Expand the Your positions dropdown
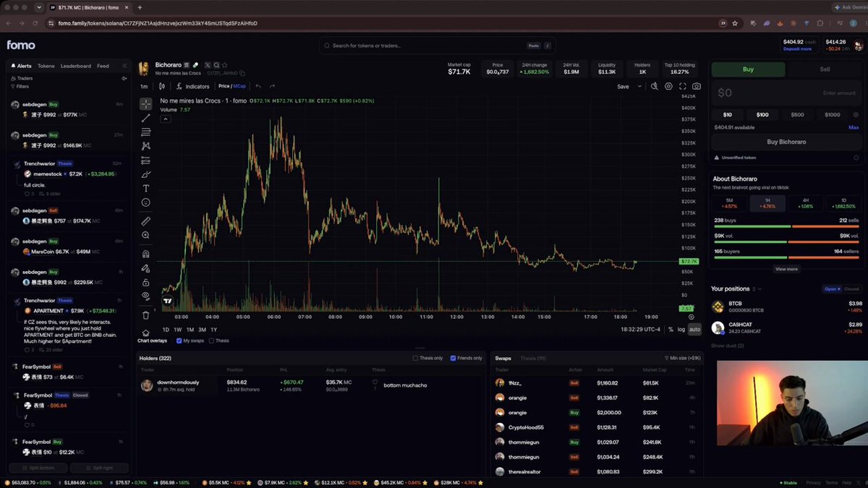This screenshot has height=488, width=868. coord(760,288)
